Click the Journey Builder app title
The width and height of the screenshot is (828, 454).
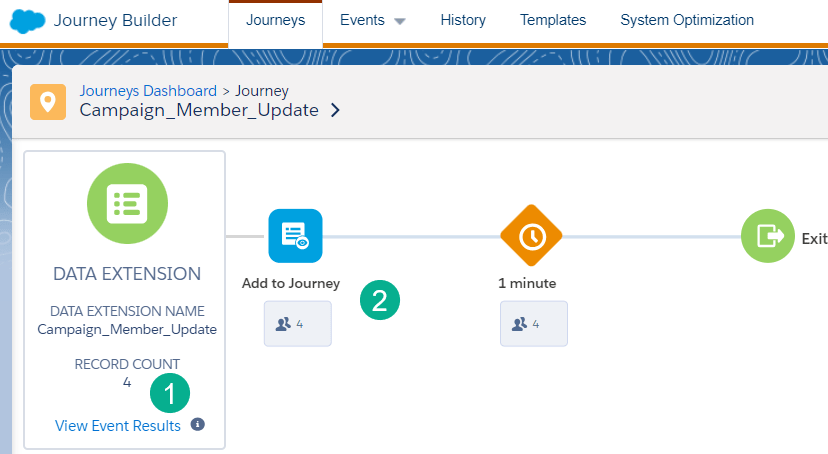coord(115,21)
